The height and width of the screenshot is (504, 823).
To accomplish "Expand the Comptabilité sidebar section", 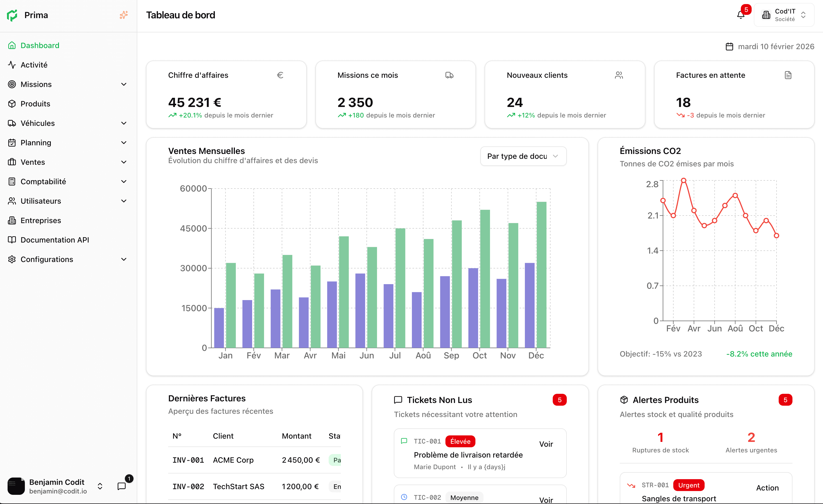I will click(124, 182).
